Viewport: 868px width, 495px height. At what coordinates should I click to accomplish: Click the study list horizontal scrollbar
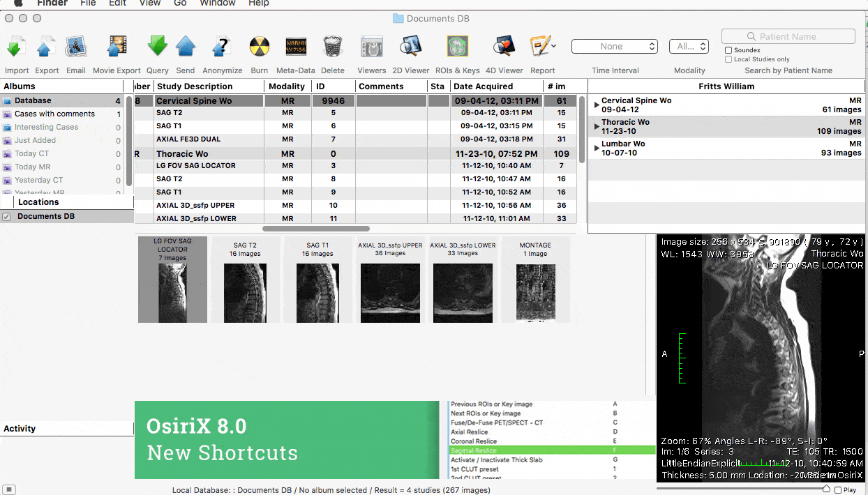[x=316, y=228]
